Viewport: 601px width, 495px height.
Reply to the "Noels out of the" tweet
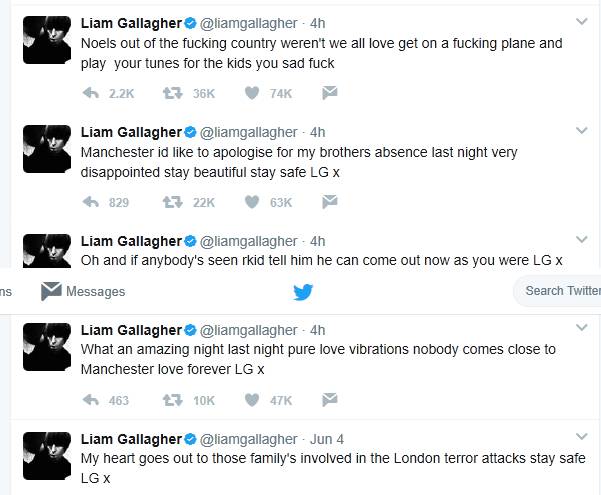point(90,93)
